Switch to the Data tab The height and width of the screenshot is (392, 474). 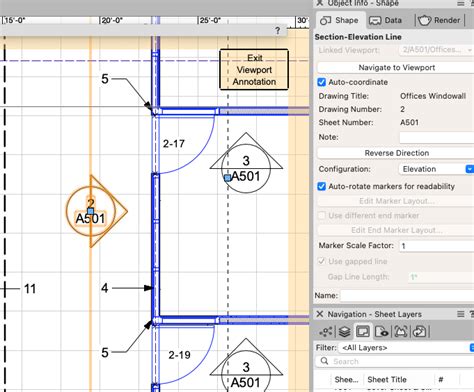pos(386,20)
